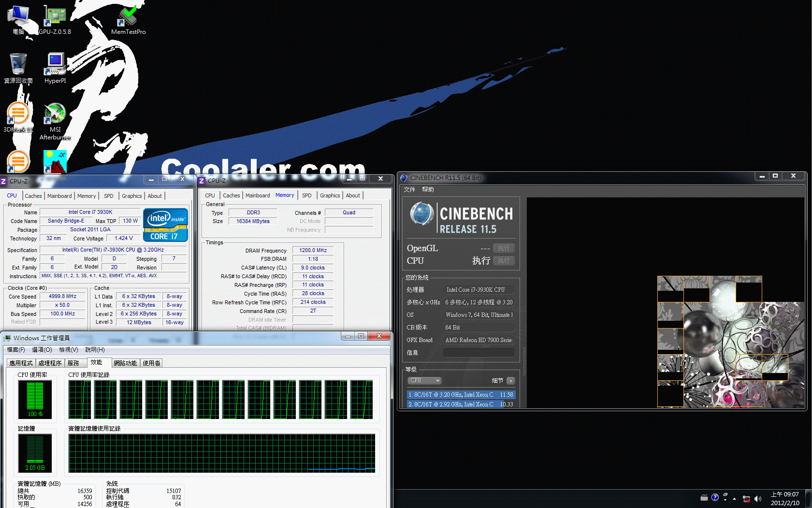The image size is (812, 508).
Task: Select the MSI Afterburner desktop shortcut
Action: click(55, 121)
